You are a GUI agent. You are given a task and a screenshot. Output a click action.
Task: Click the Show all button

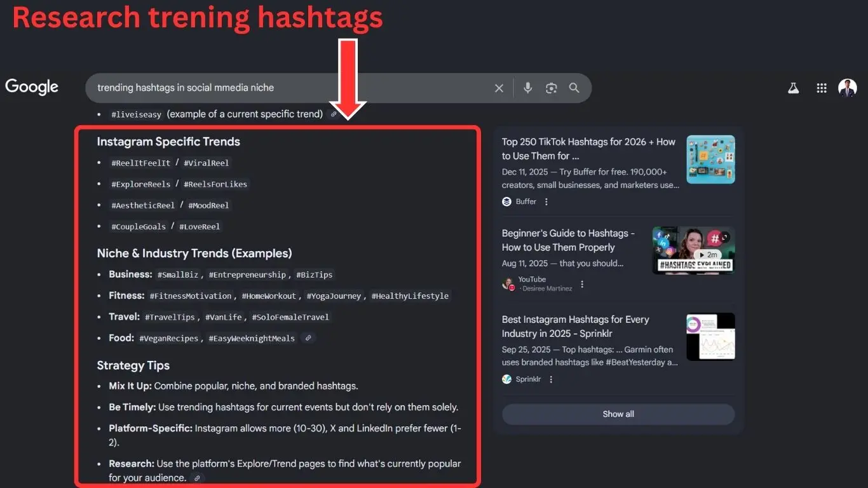coord(618,414)
